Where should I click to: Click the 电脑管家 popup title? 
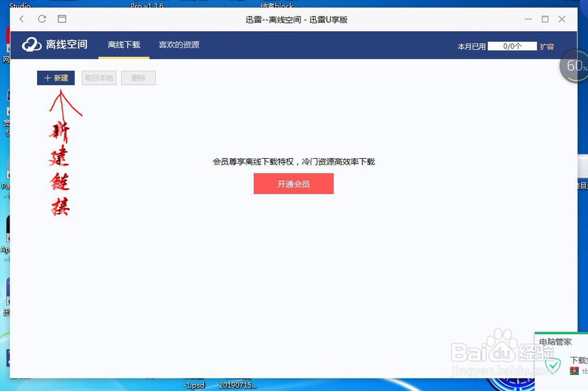[556, 342]
